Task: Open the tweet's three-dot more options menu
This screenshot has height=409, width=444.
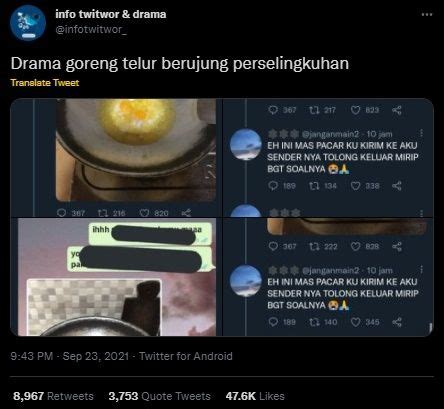Action: (x=427, y=15)
